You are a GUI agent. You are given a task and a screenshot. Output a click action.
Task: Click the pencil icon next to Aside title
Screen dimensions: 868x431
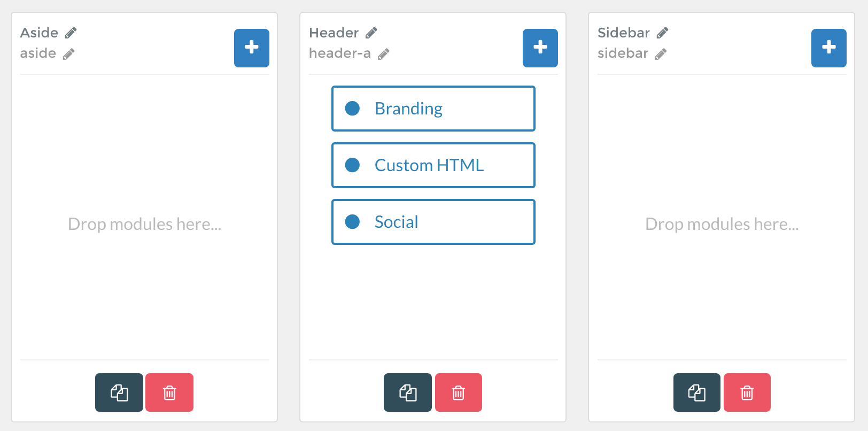click(71, 33)
